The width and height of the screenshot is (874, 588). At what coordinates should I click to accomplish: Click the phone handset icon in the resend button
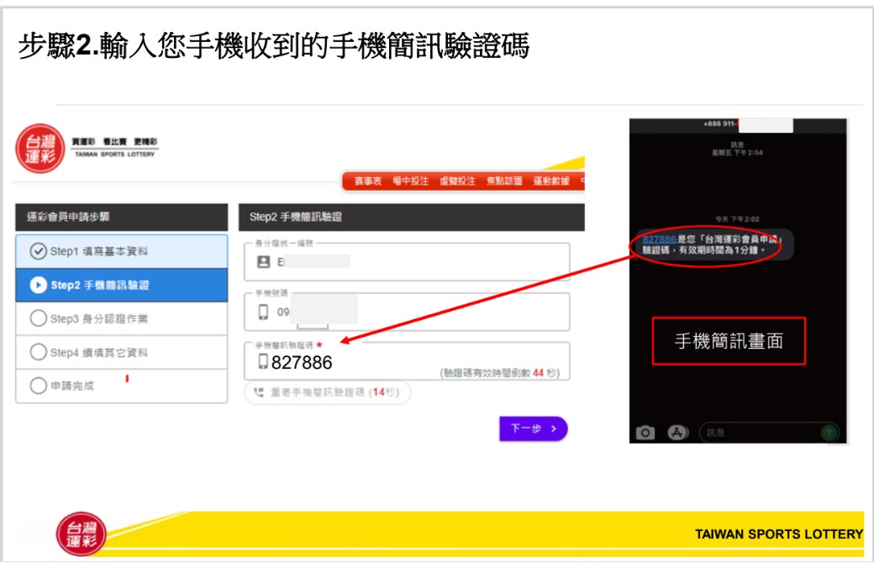[259, 392]
